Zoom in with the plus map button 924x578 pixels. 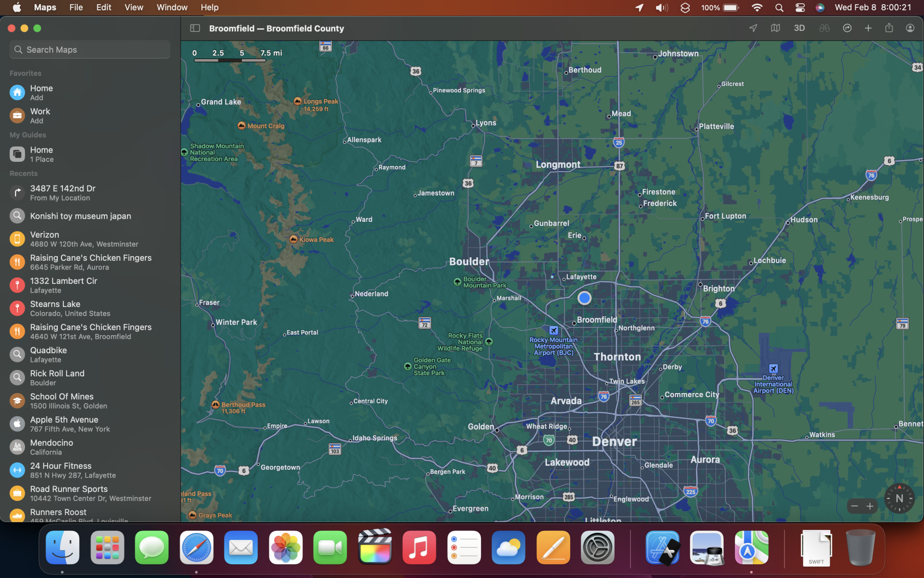[x=870, y=506]
